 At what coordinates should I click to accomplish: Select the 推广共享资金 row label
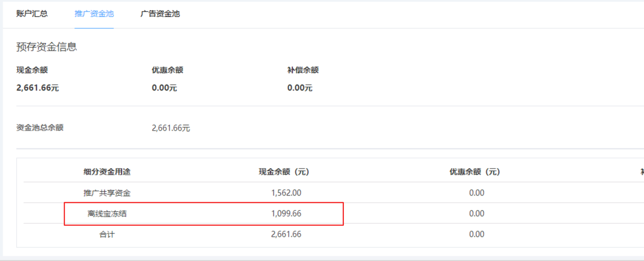(x=107, y=193)
